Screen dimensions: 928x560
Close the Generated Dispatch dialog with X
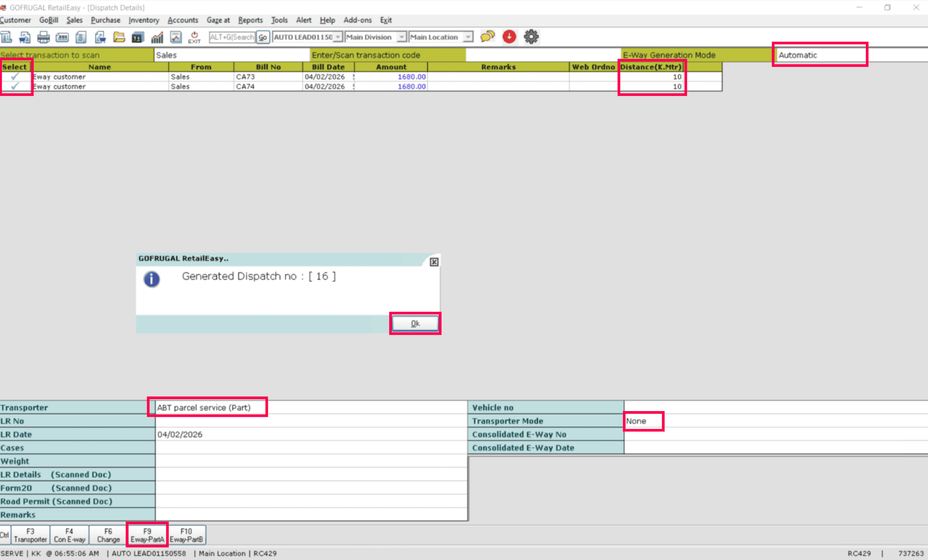tap(434, 262)
